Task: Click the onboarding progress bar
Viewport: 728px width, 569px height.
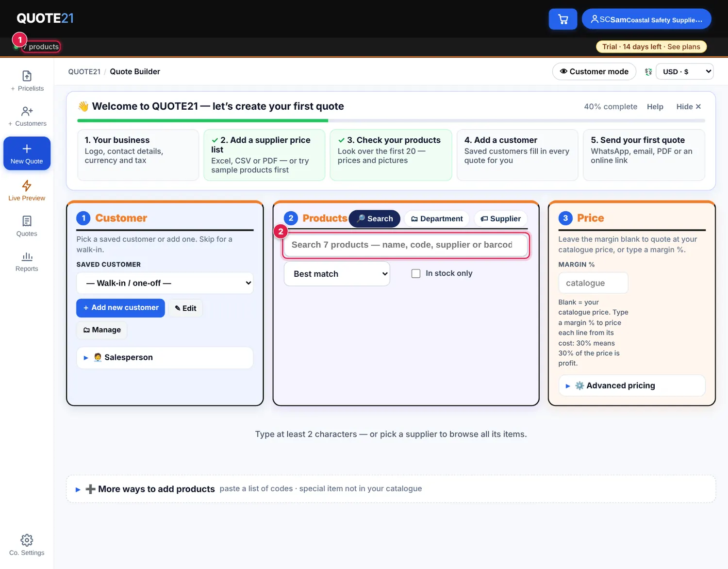Action: [391, 120]
